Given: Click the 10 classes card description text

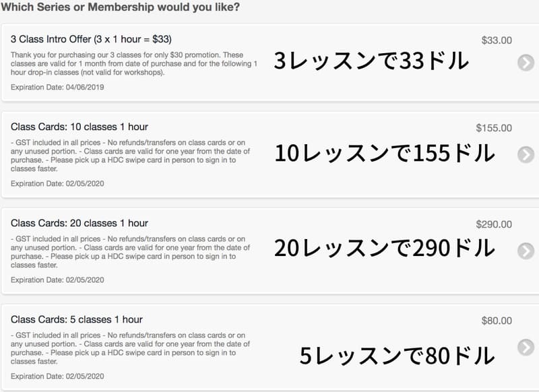Looking at the screenshot, I should click(130, 156).
